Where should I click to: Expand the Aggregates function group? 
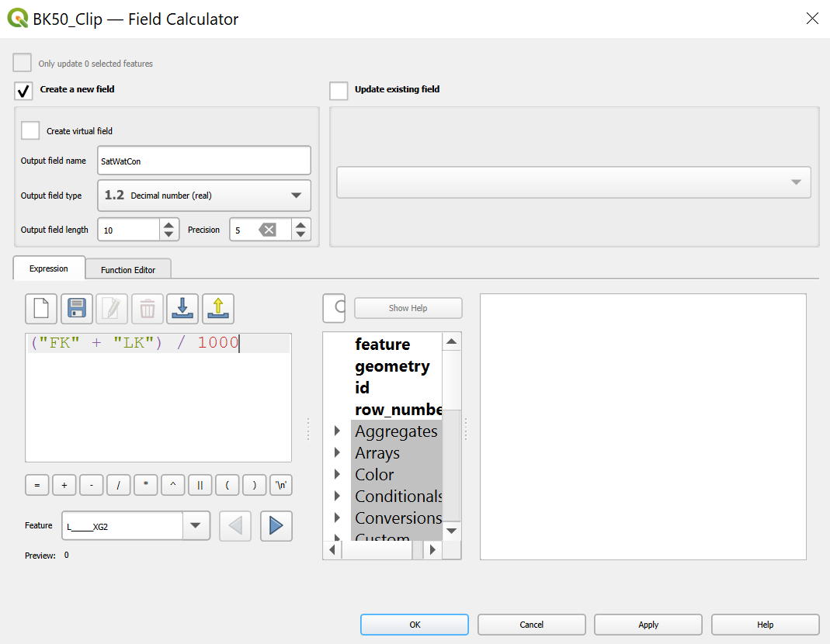pos(337,431)
